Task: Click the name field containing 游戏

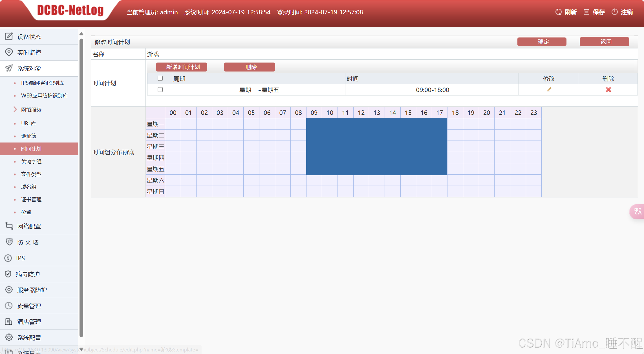Action: [392, 54]
